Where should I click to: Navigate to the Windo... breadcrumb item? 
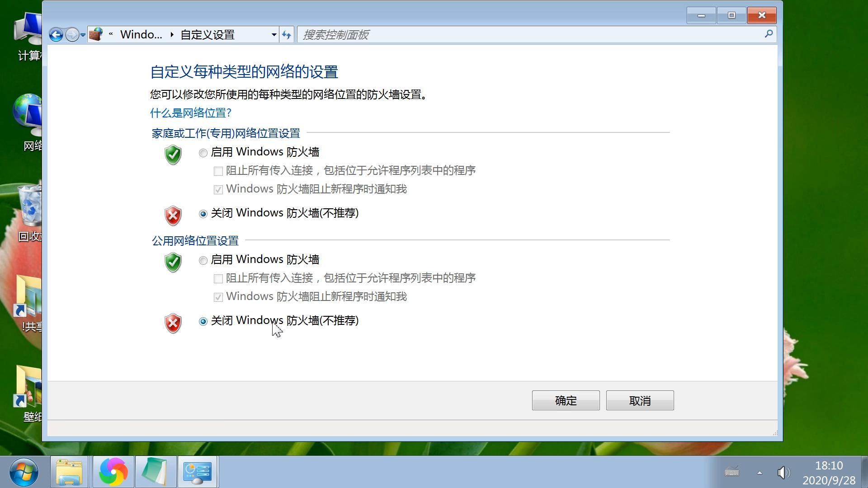[x=141, y=34]
